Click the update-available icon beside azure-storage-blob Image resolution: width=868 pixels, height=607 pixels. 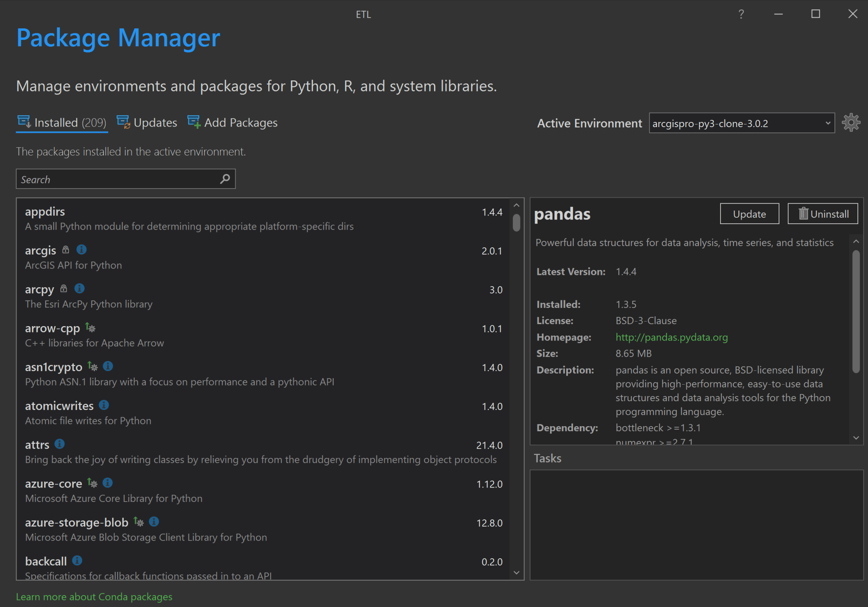(139, 521)
